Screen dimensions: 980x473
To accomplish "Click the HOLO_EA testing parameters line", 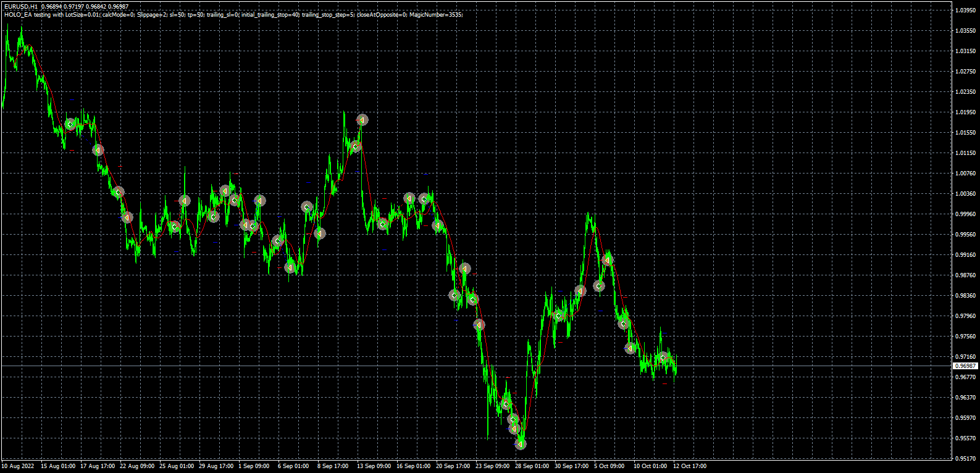I will [233, 14].
